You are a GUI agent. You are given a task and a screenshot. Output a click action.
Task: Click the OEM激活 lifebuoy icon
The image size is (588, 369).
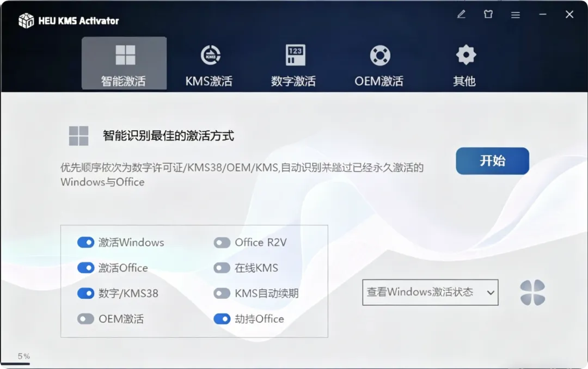point(380,56)
